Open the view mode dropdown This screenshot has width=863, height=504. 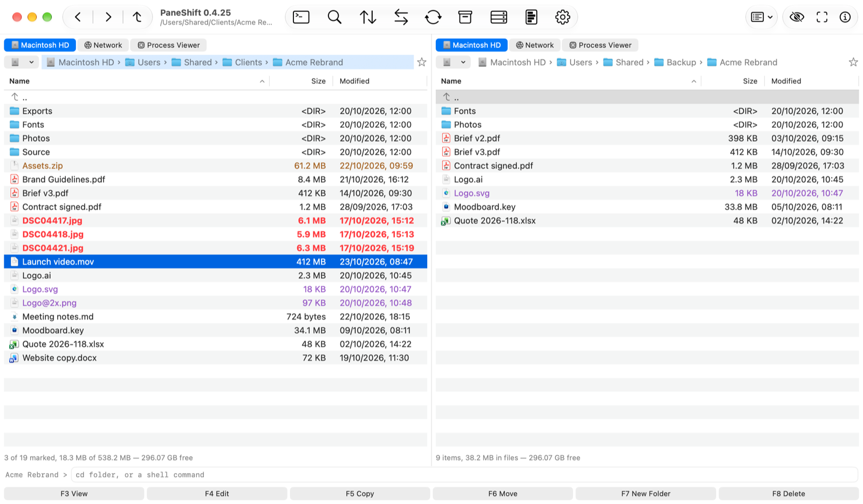click(x=762, y=17)
